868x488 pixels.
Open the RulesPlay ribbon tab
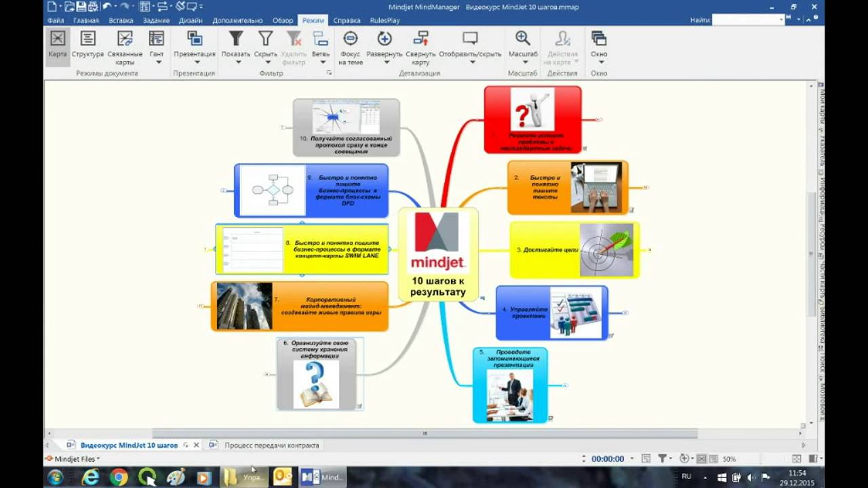click(385, 20)
